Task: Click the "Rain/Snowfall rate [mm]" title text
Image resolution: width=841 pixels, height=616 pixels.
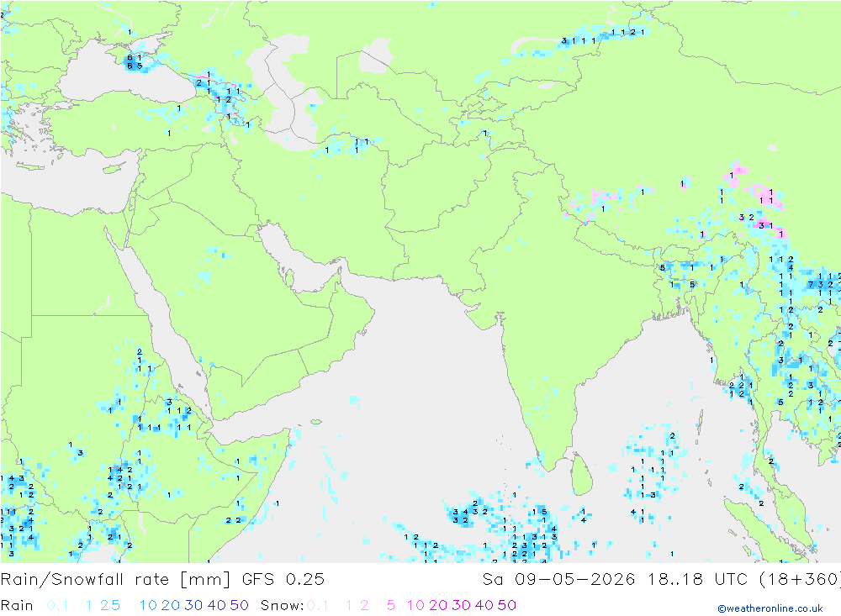Action: (x=115, y=580)
